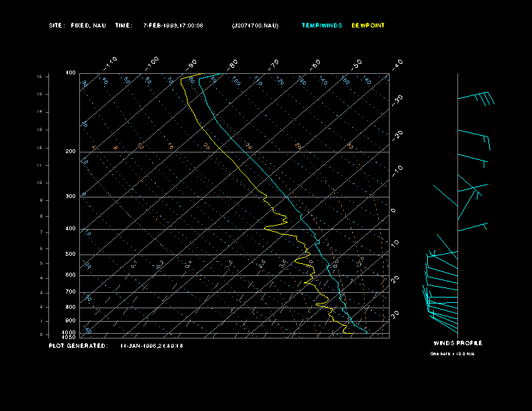
Task: Click the 700 pressure axis label
Action: pyautogui.click(x=71, y=292)
